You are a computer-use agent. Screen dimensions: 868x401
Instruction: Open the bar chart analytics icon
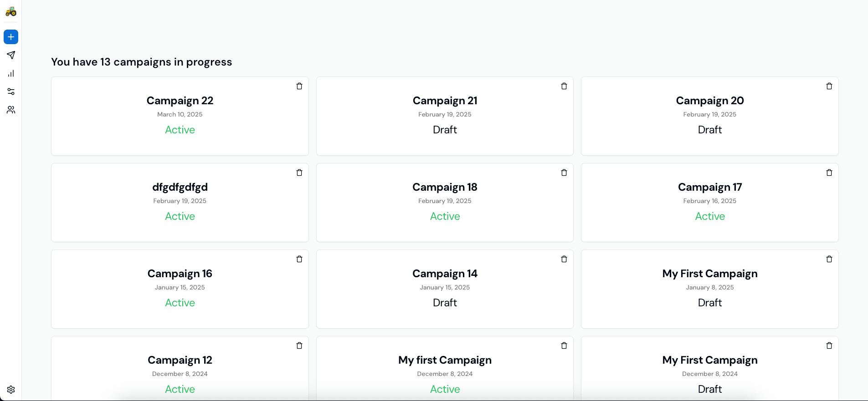pyautogui.click(x=11, y=73)
